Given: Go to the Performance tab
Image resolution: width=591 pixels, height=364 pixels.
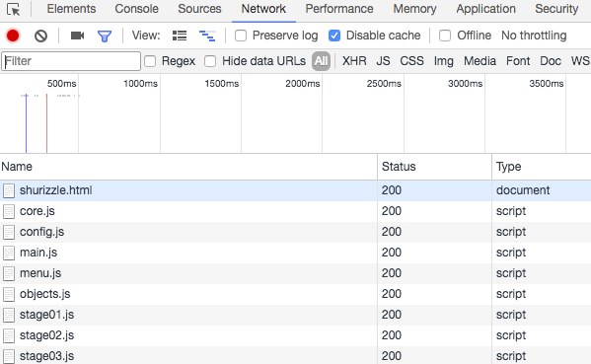Looking at the screenshot, I should 339,9.
